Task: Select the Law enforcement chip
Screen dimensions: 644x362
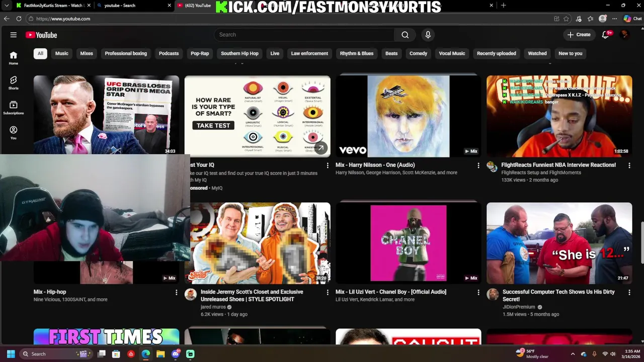Action: (309, 53)
